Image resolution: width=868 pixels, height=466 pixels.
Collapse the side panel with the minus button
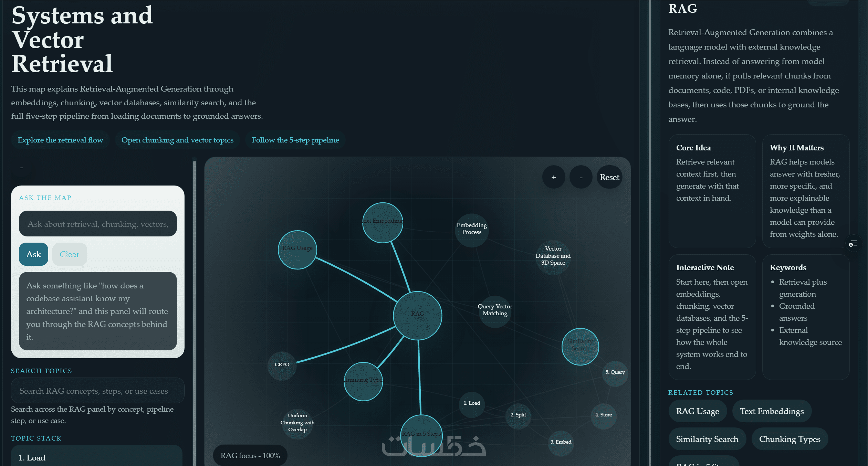(22, 168)
